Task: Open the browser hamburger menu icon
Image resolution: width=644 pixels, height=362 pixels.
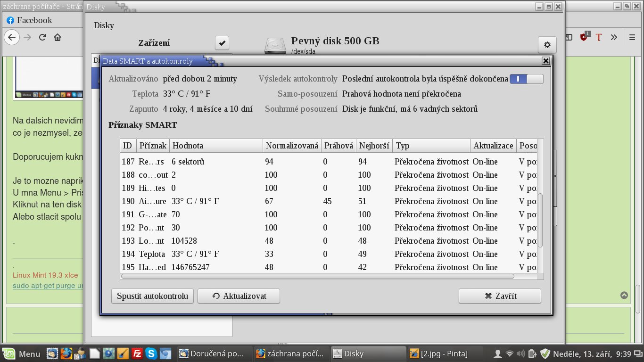Action: [632, 37]
